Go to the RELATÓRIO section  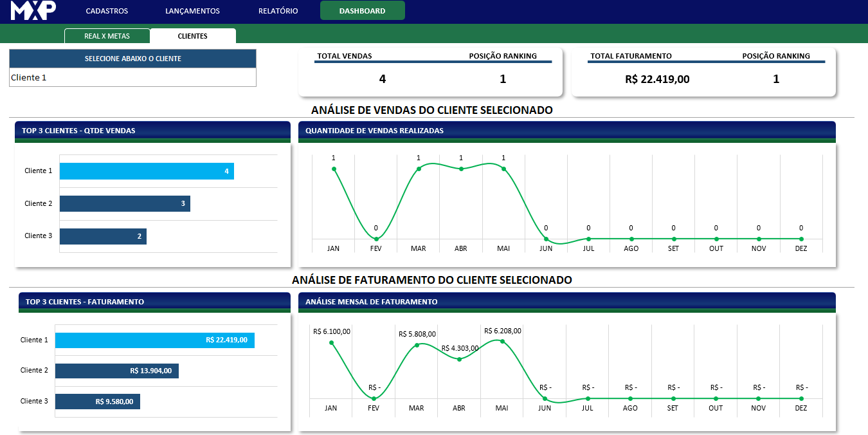click(x=278, y=11)
